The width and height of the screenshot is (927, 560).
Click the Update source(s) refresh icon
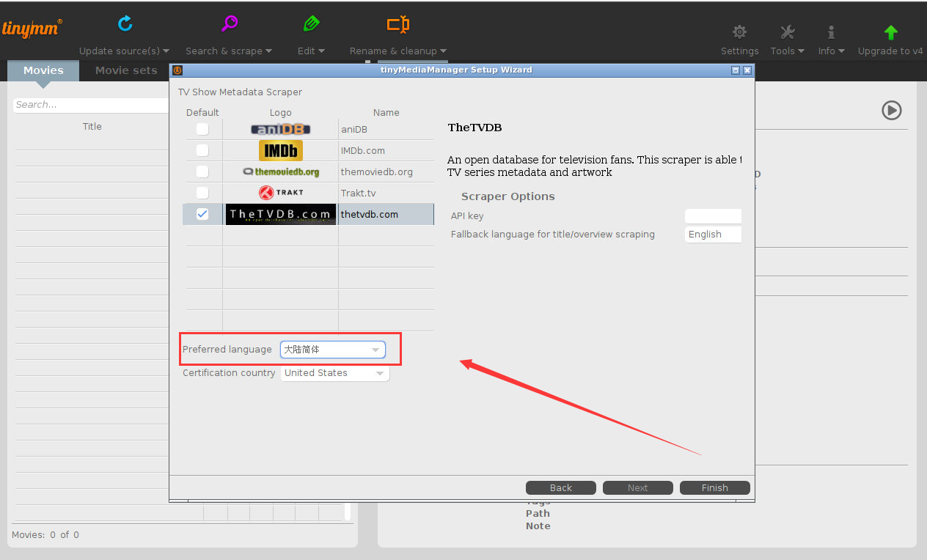pos(125,24)
